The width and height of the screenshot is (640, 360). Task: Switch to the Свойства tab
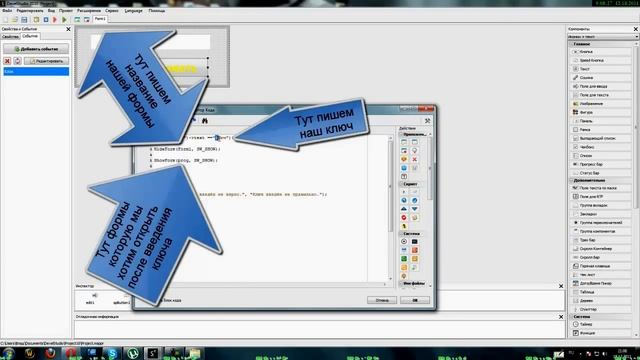(11, 36)
